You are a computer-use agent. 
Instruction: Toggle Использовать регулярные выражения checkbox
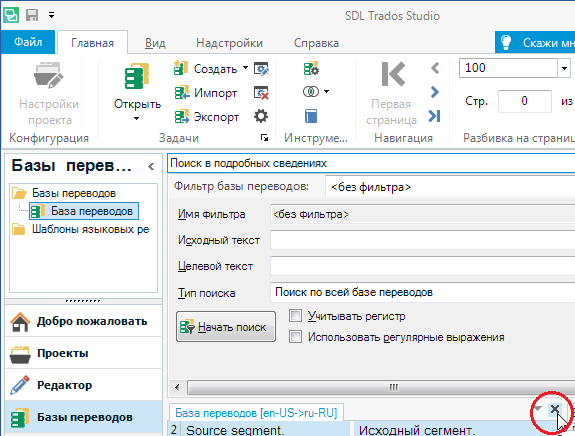pyautogui.click(x=295, y=336)
